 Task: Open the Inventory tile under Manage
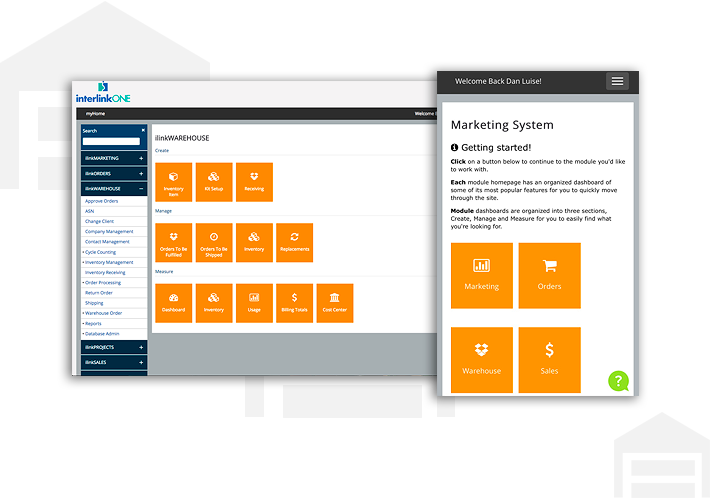[x=254, y=243]
